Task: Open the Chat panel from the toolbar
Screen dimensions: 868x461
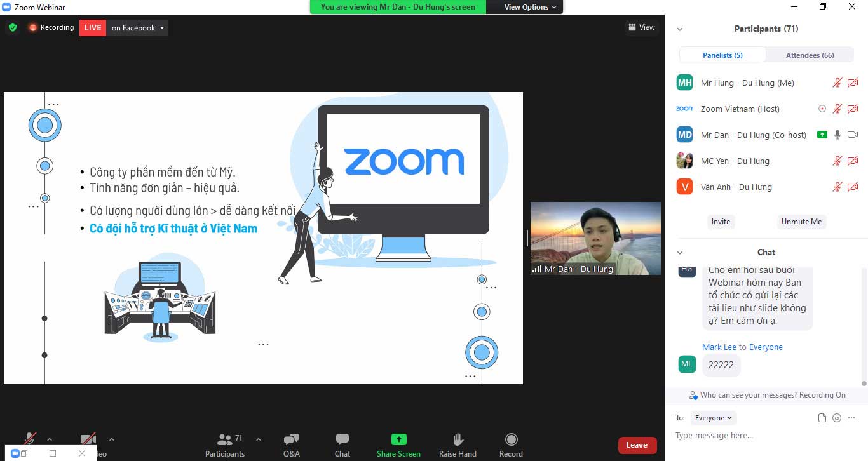Action: point(342,444)
